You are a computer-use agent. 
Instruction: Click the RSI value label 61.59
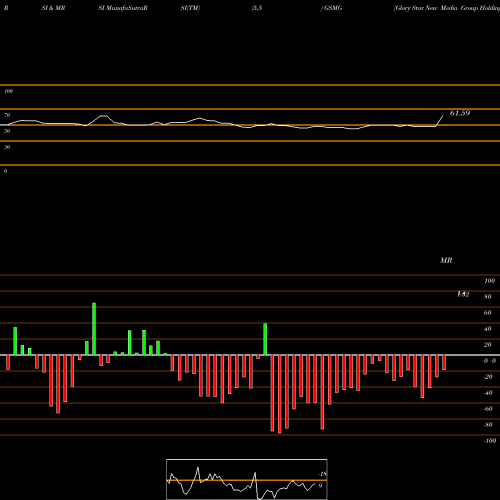point(460,113)
